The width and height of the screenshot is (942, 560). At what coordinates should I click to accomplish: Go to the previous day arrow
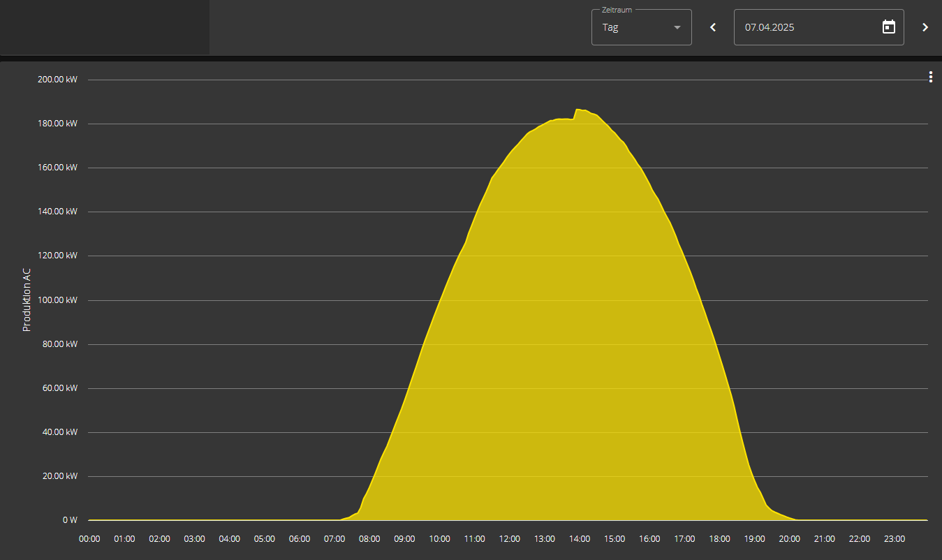point(713,27)
